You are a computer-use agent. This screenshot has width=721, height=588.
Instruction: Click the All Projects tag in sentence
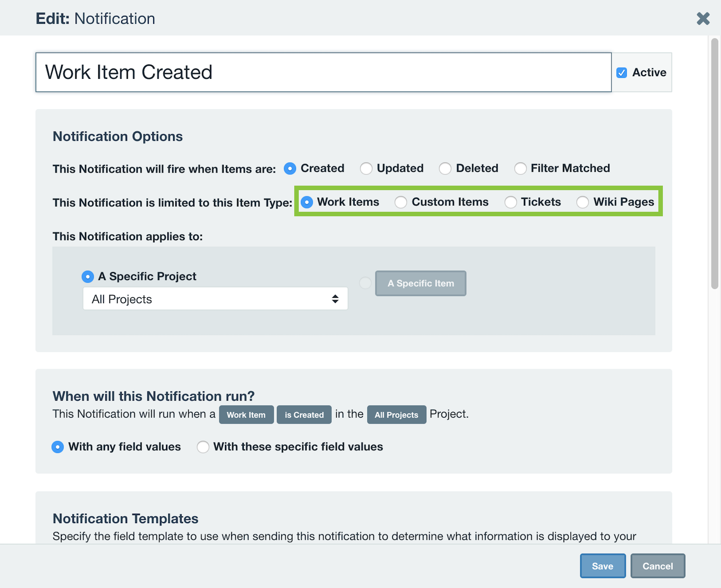click(396, 415)
